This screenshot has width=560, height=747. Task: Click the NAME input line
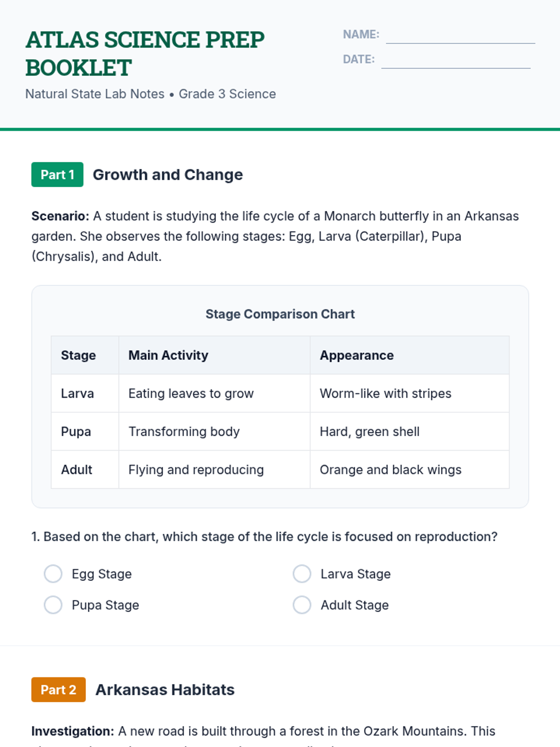460,36
